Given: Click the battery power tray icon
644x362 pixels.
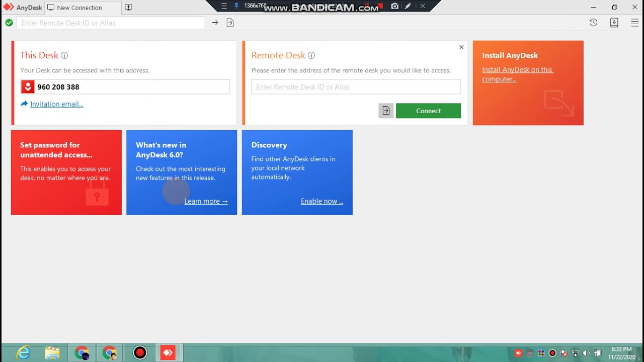Looking at the screenshot, I should point(598,353).
